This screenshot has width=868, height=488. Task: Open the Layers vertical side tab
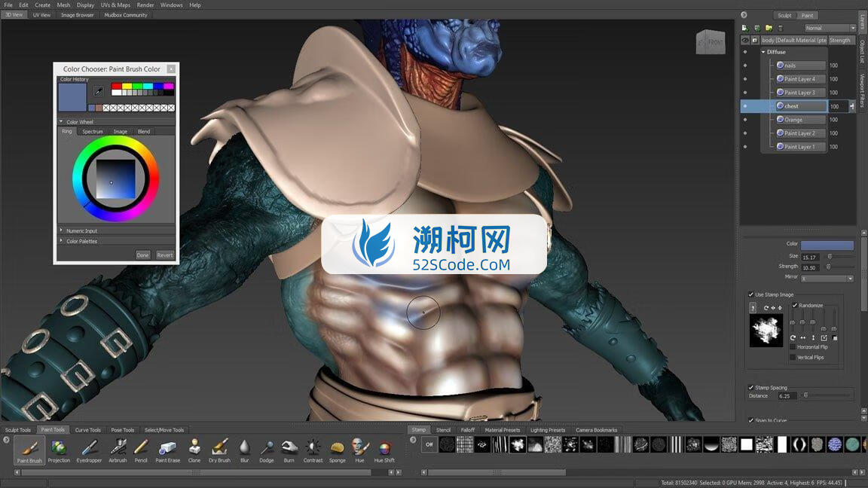[x=863, y=22]
